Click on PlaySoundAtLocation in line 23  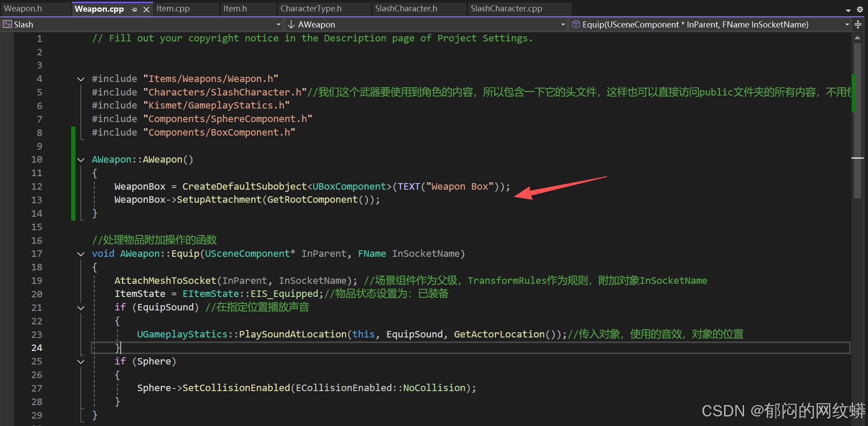[293, 334]
